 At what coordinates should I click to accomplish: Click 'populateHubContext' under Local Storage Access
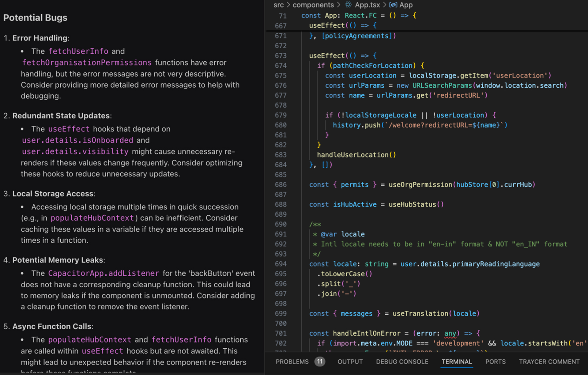(x=92, y=218)
